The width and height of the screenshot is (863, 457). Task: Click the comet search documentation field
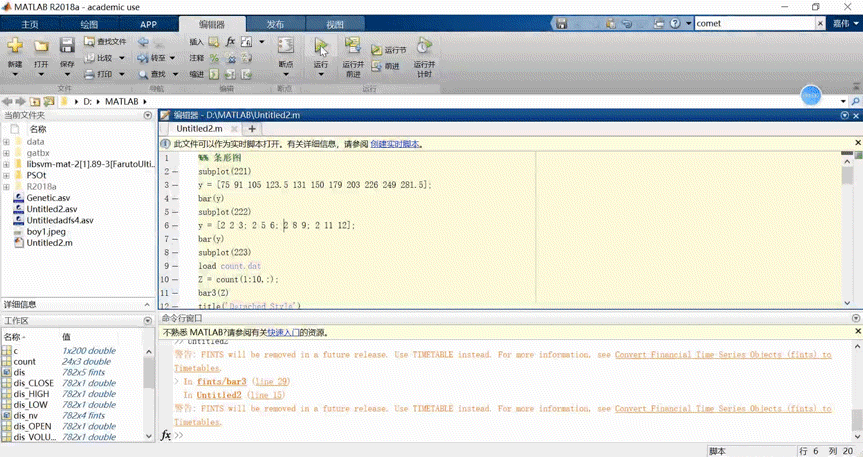pos(754,24)
